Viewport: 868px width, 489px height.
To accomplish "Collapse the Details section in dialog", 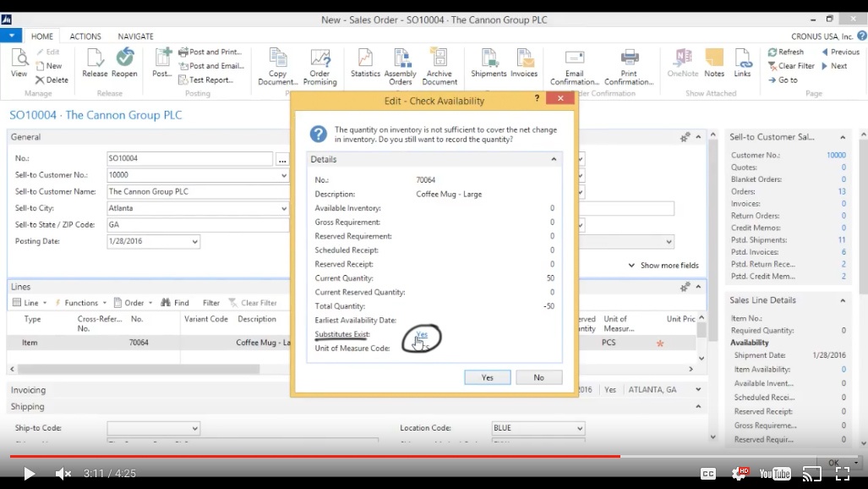I will click(x=554, y=159).
